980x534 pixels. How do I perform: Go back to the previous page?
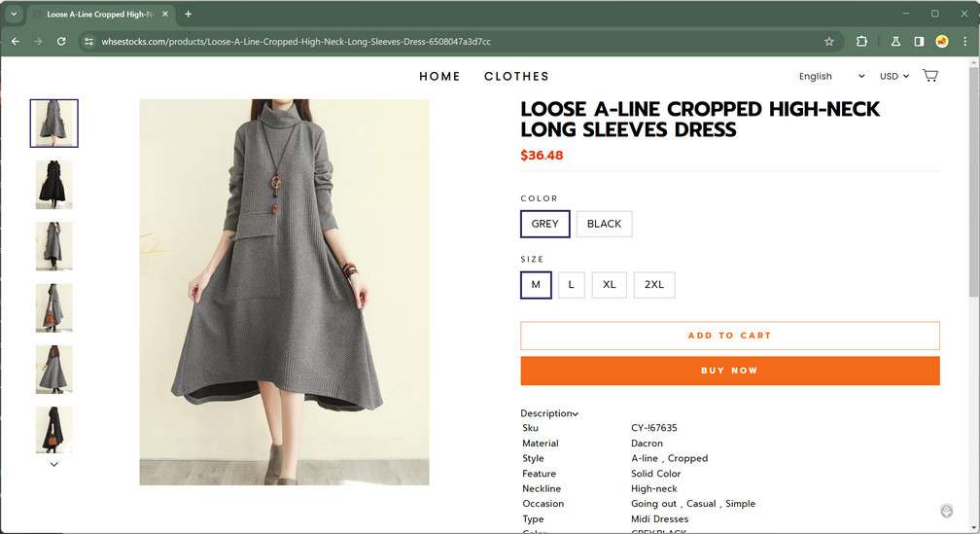point(15,42)
